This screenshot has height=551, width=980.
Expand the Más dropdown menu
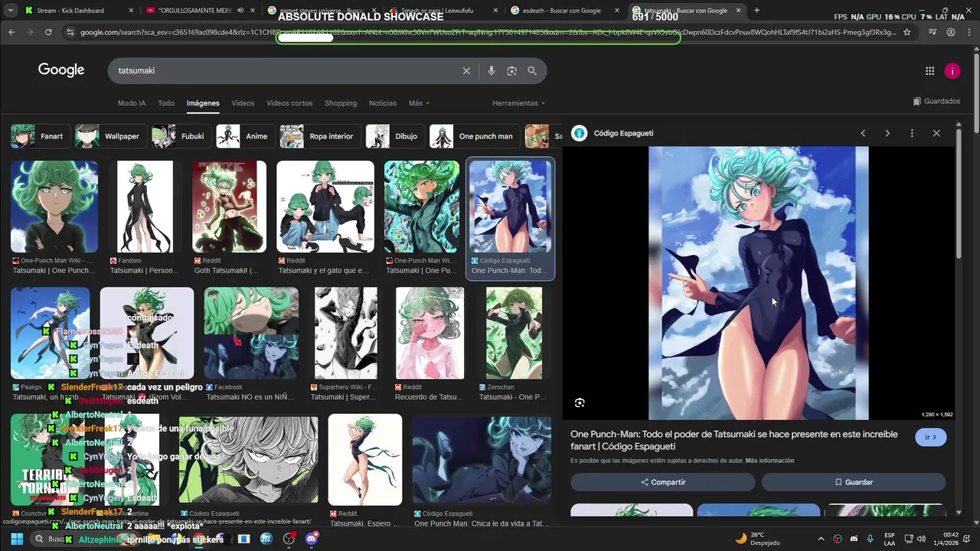point(419,103)
